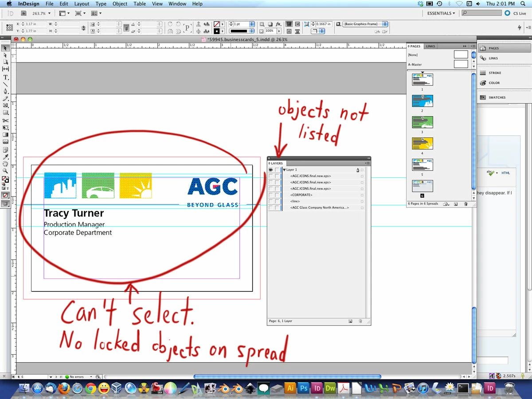Activate the Type tool
This screenshot has height=399, width=532.
coord(5,77)
